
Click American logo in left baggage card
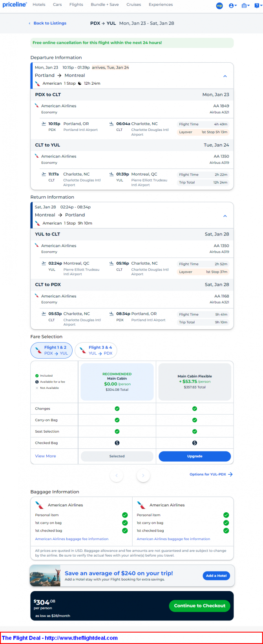[x=39, y=505]
